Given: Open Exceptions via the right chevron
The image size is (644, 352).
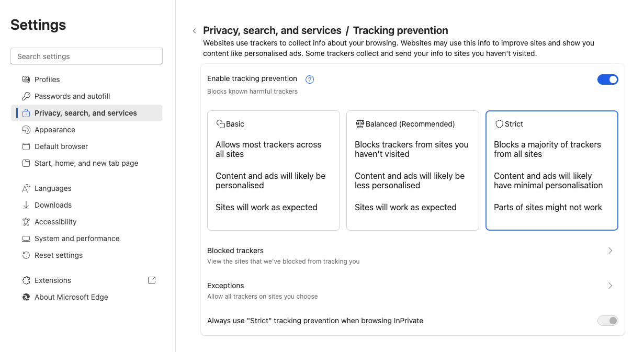Looking at the screenshot, I should pyautogui.click(x=610, y=286).
